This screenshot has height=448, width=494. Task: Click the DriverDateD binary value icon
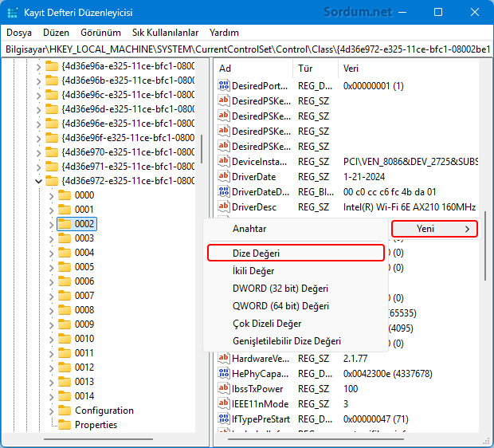click(x=224, y=191)
